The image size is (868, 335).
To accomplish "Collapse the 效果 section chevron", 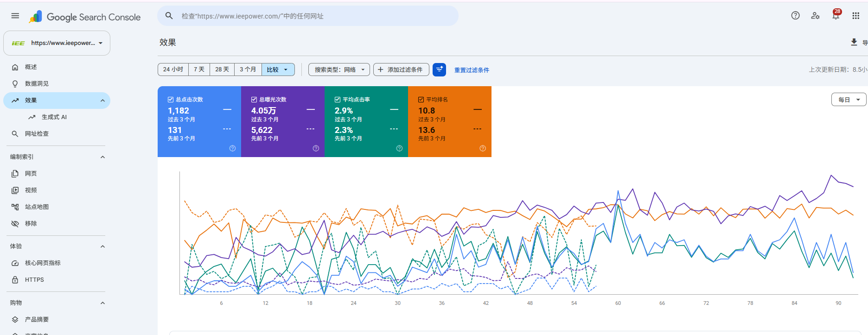I will click(102, 101).
